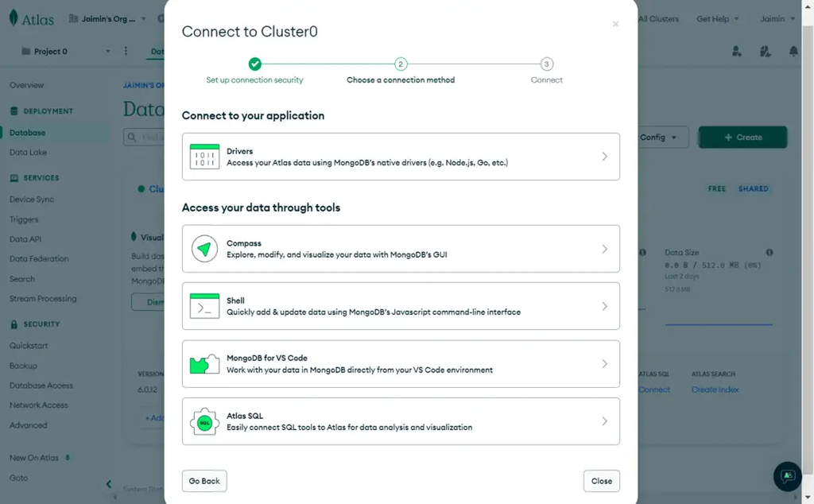814x504 pixels.
Task: Close the dialog with the X icon
Action: 615,25
